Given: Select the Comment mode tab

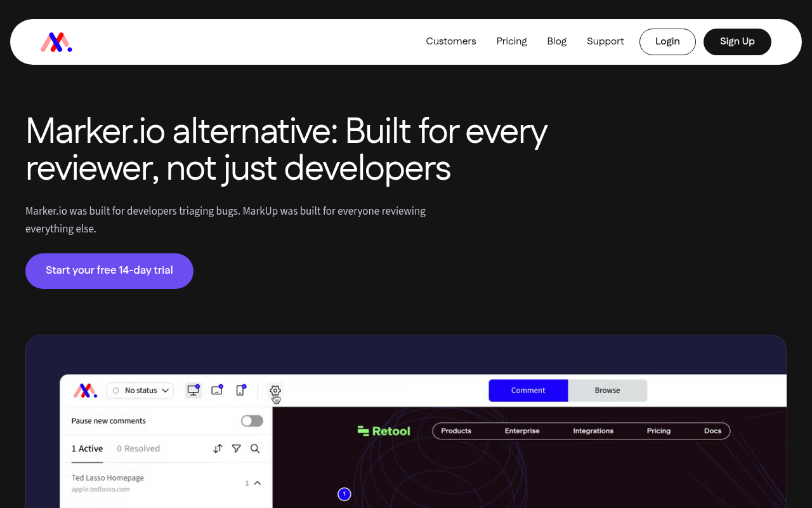Looking at the screenshot, I should point(528,391).
